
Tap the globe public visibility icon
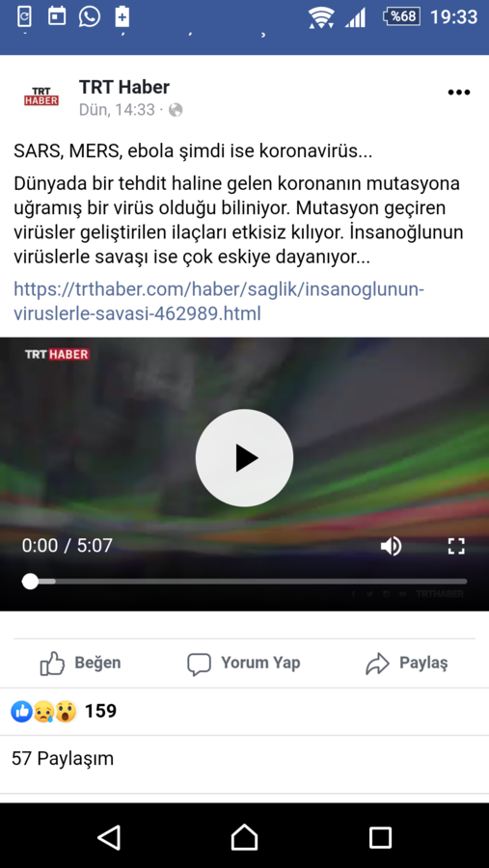coord(176,110)
